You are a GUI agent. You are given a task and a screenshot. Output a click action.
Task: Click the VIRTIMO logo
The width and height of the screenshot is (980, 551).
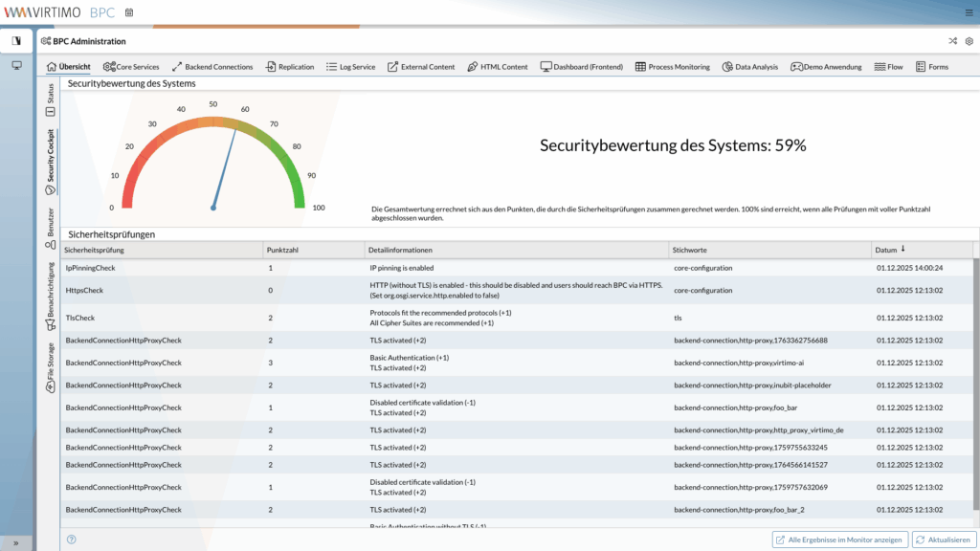point(57,12)
